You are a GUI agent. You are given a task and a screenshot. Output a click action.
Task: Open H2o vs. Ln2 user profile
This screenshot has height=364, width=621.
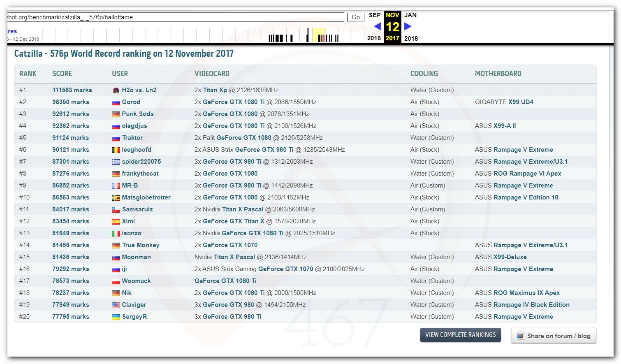[x=139, y=90]
